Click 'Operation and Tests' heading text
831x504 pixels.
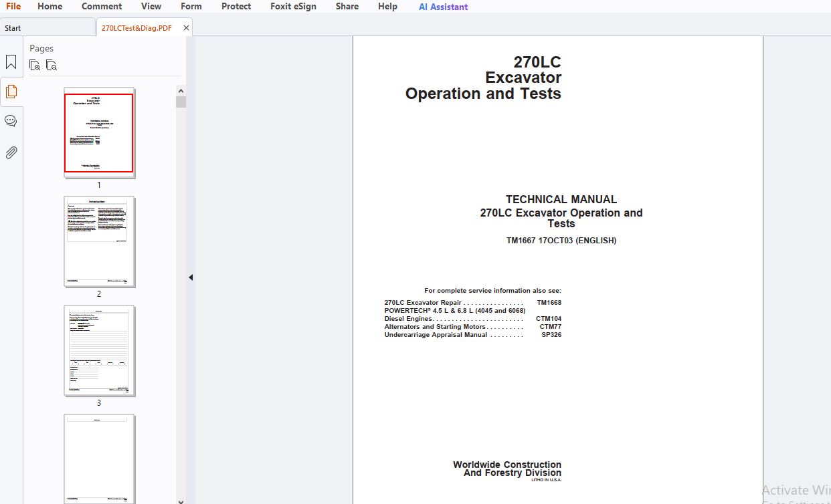(483, 94)
